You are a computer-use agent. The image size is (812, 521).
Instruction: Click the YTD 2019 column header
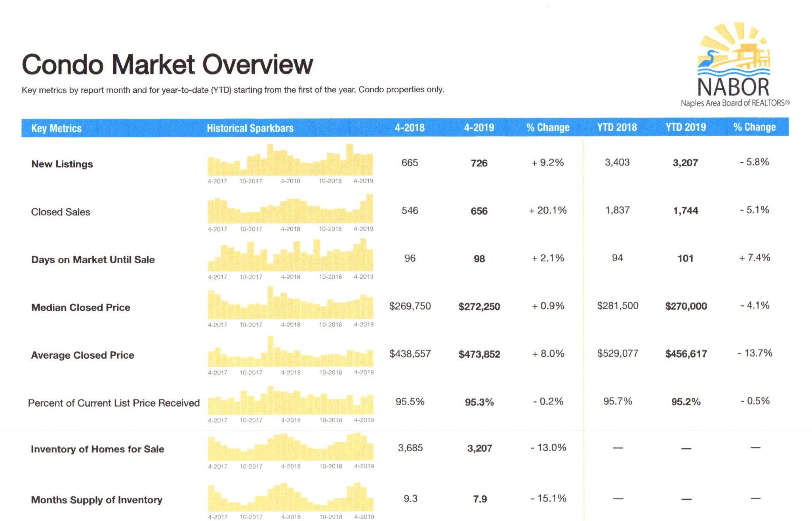tap(686, 127)
